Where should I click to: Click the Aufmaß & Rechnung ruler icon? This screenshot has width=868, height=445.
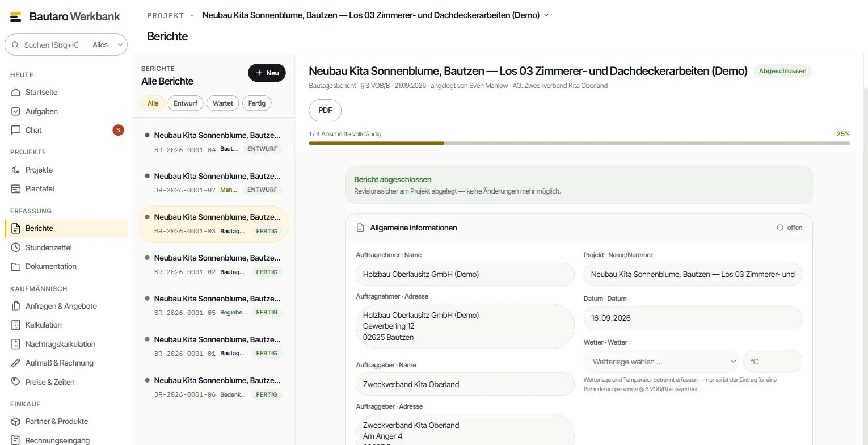(x=16, y=363)
